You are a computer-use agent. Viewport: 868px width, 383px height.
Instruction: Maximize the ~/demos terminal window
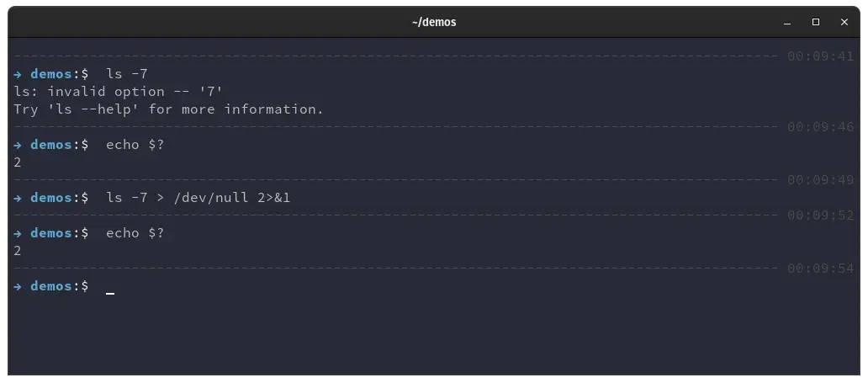click(x=815, y=22)
